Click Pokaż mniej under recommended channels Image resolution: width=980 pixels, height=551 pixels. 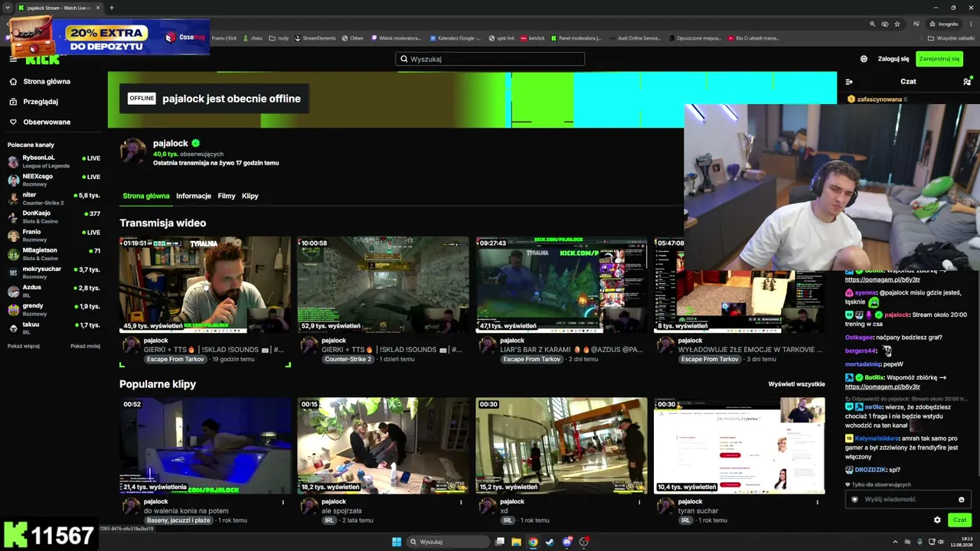coord(85,346)
